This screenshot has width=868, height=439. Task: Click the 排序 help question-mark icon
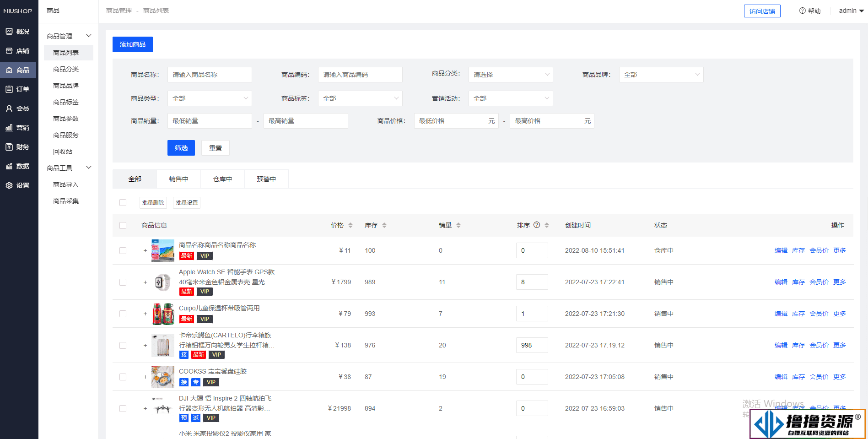coord(537,225)
